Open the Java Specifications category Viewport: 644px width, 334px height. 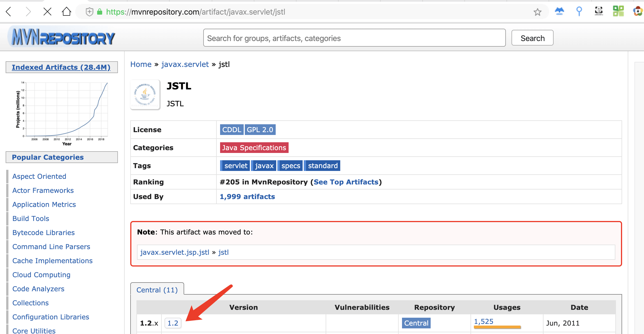click(x=254, y=148)
